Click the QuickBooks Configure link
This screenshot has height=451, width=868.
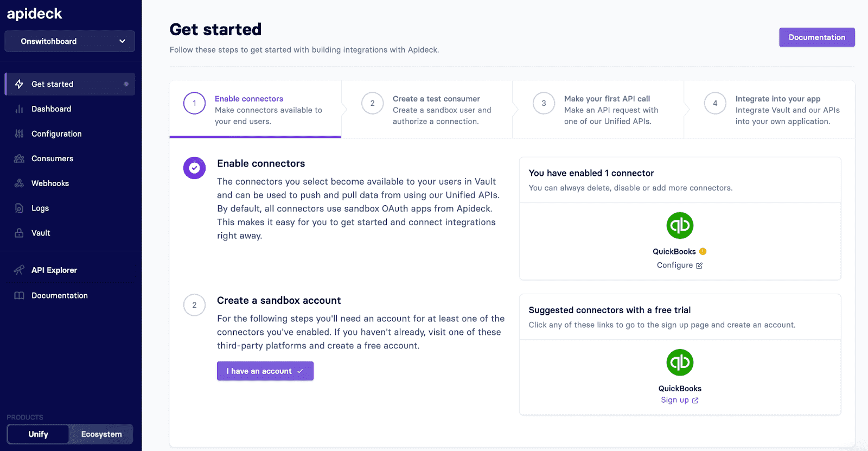(x=679, y=265)
